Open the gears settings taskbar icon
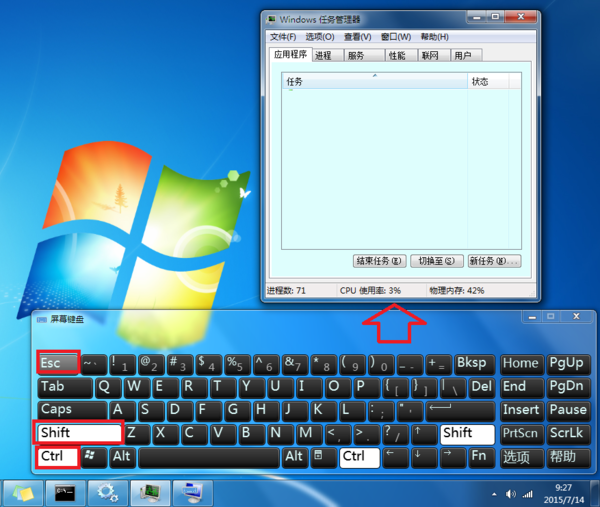Screen dimensions: 600x507 (107, 493)
